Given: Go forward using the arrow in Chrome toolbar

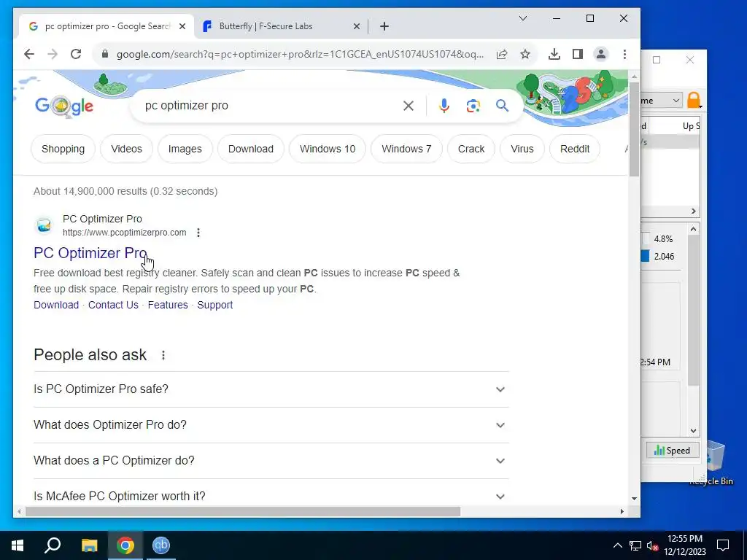Looking at the screenshot, I should [53, 54].
